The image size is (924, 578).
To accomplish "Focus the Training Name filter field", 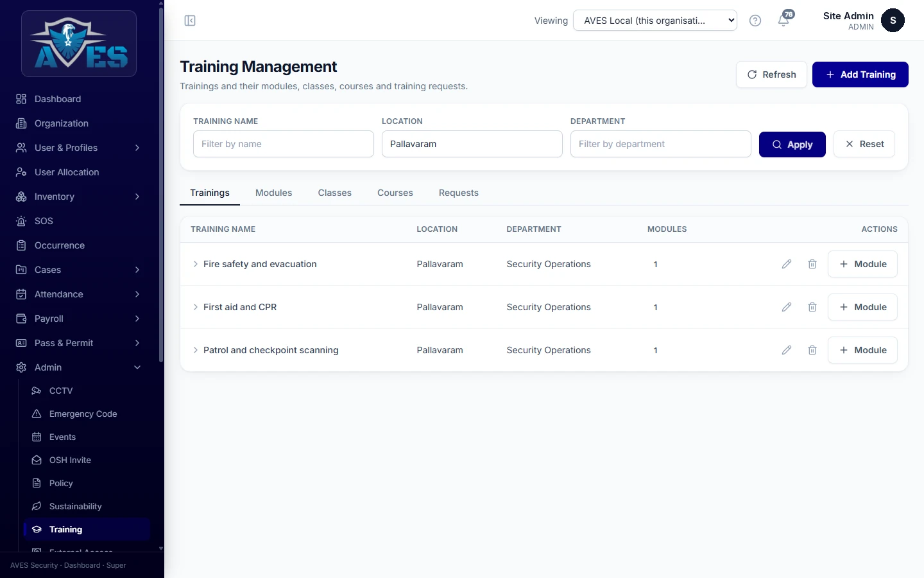I will (284, 144).
